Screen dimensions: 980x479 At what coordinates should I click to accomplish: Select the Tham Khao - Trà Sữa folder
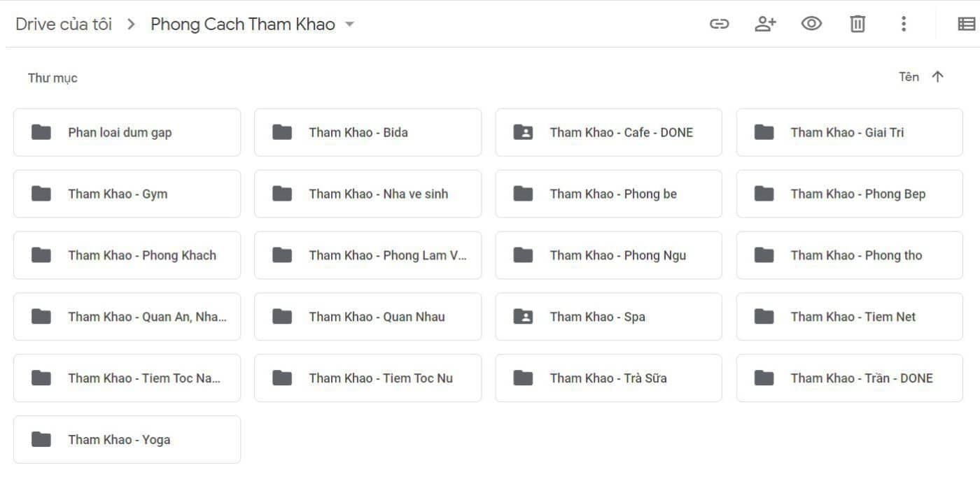click(x=608, y=378)
